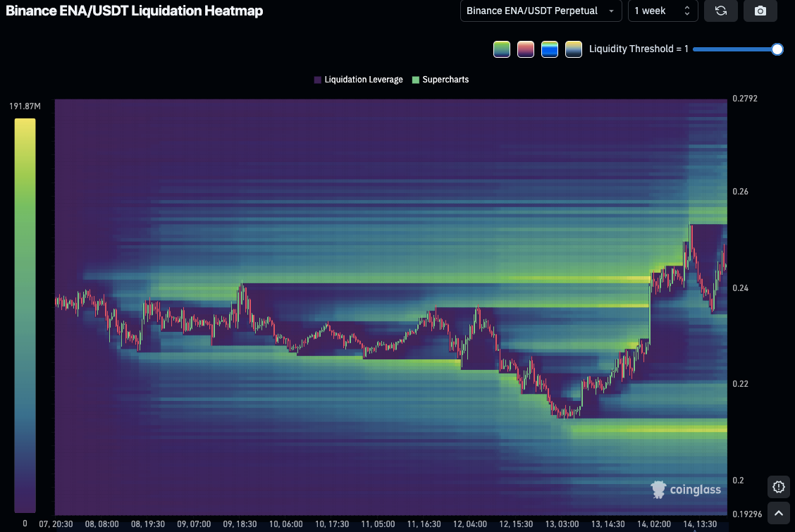
Task: Open the feedback alert badge icon
Action: [778, 487]
